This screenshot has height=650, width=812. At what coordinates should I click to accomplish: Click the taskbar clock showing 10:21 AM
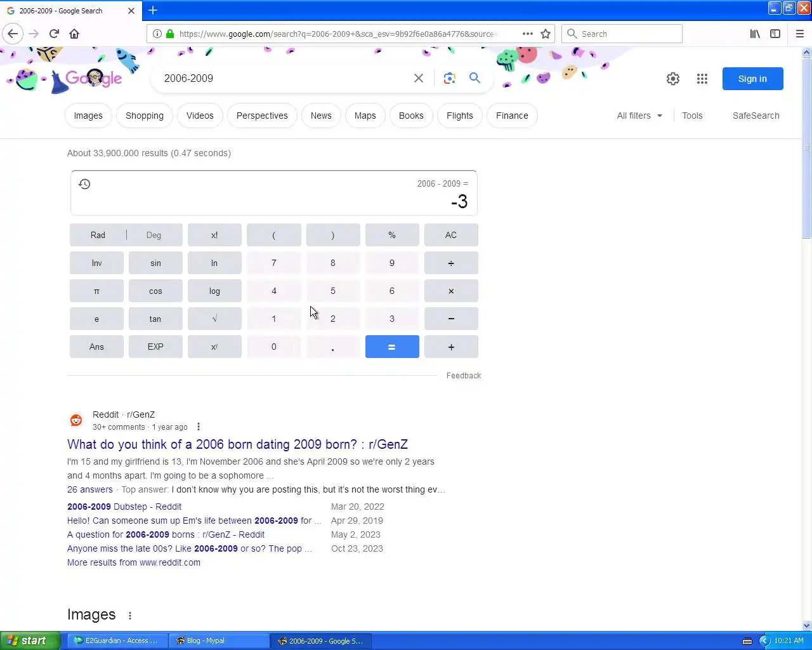(789, 640)
